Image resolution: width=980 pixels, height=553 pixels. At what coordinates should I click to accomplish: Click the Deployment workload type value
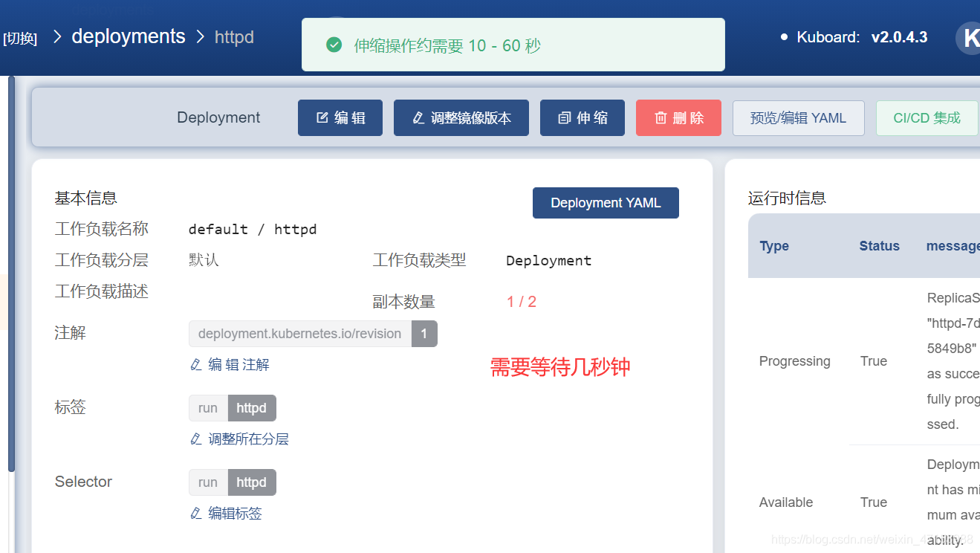tap(549, 261)
